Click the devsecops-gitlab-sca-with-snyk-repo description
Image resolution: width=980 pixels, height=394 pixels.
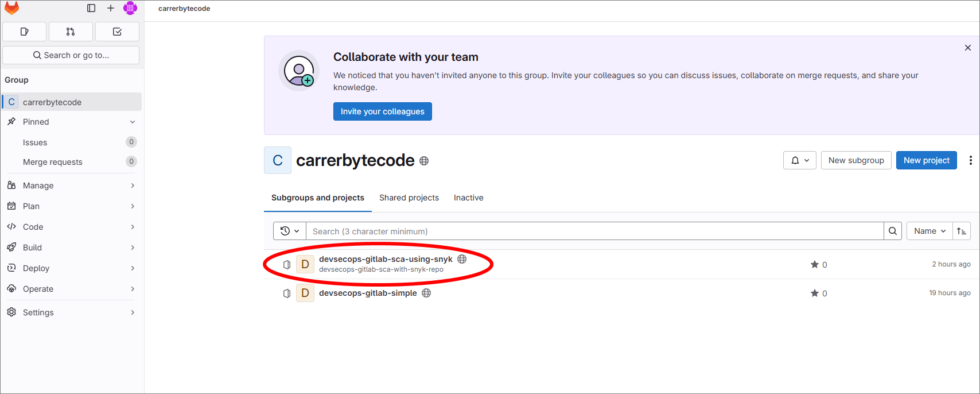(x=381, y=269)
